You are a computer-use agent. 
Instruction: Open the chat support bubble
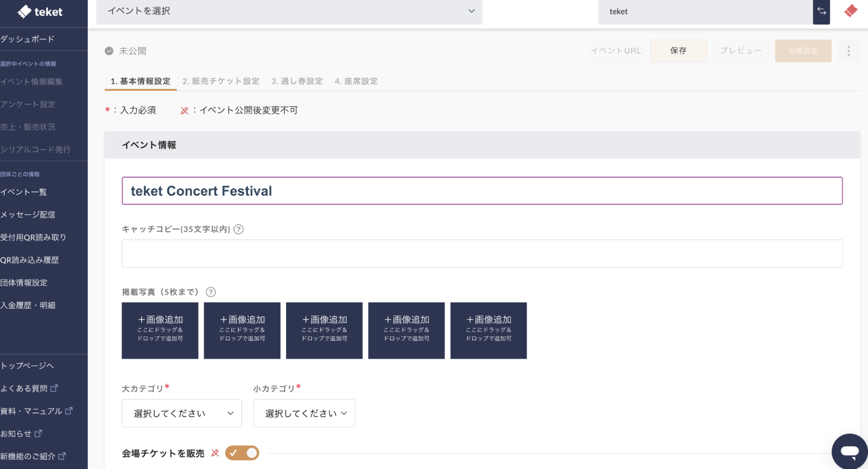point(849,452)
